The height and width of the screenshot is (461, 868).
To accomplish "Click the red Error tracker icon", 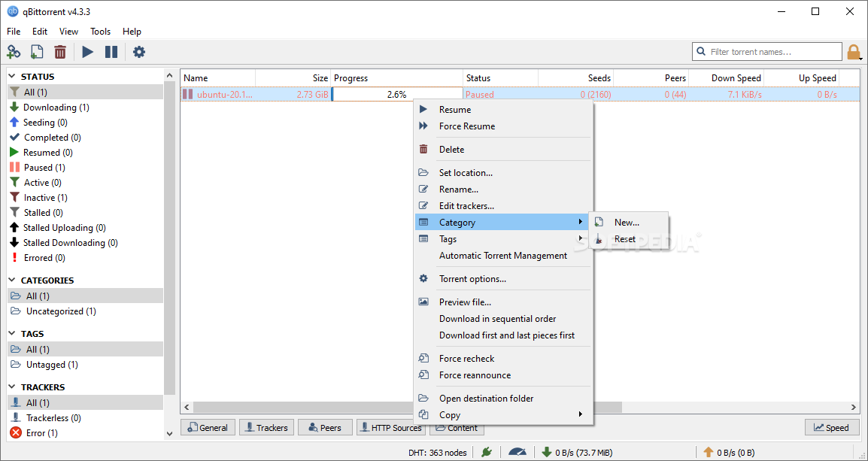I will pyautogui.click(x=16, y=432).
